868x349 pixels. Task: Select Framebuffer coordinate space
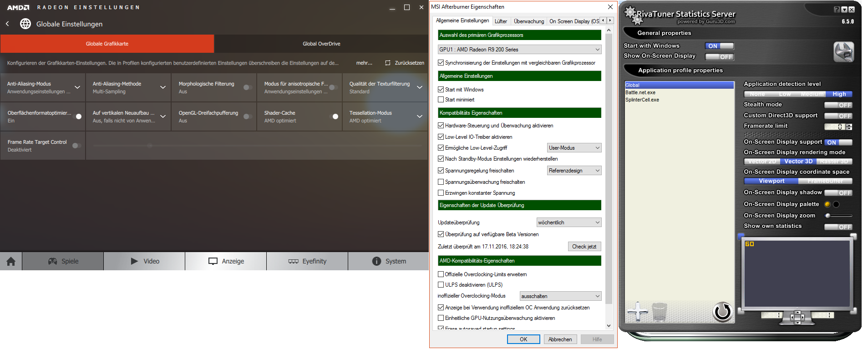[x=825, y=181]
